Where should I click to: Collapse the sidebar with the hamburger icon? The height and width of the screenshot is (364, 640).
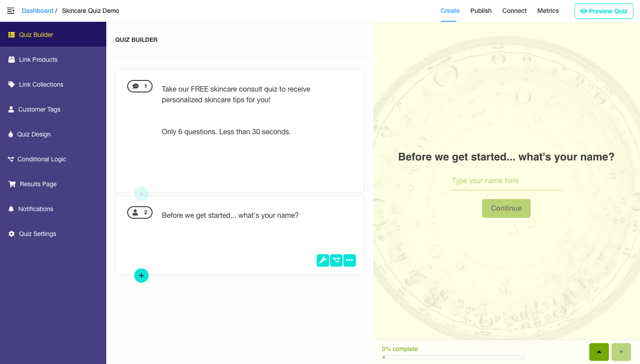pyautogui.click(x=11, y=11)
